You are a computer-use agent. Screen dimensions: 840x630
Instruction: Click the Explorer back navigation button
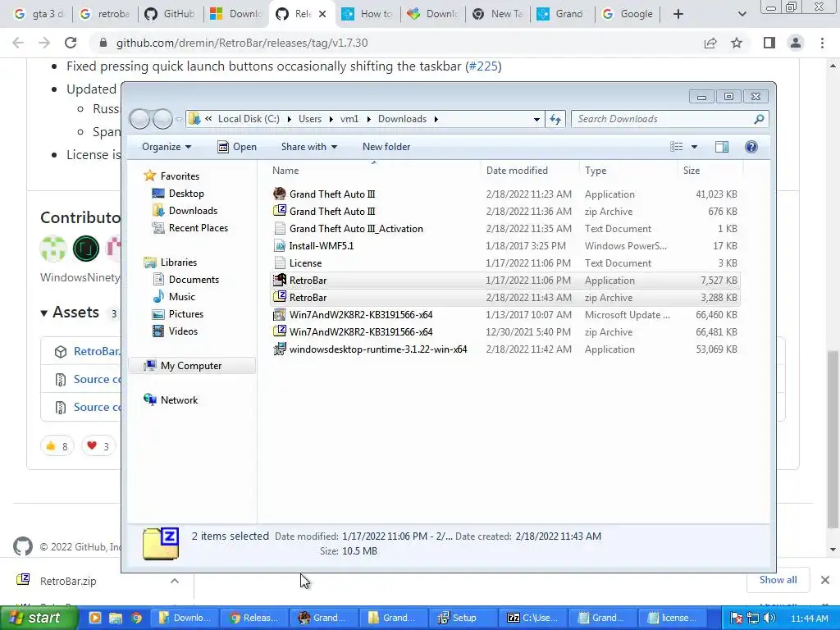[139, 119]
